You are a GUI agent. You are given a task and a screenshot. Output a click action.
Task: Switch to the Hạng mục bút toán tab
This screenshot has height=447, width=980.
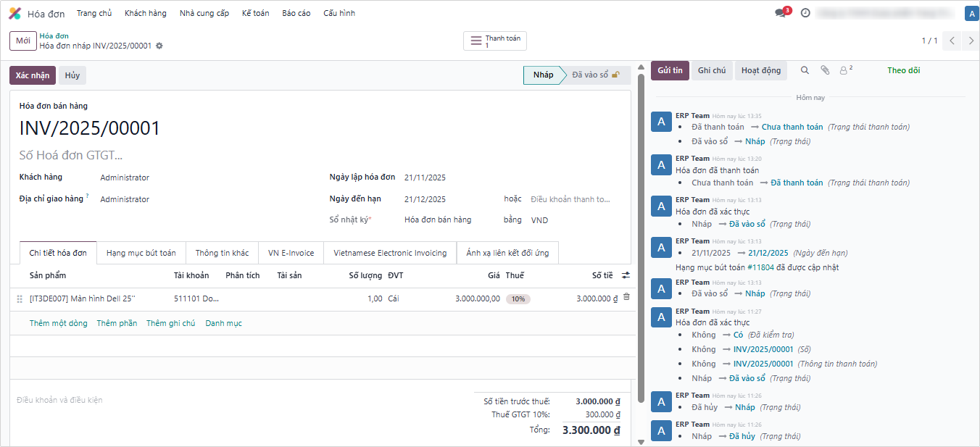141,253
